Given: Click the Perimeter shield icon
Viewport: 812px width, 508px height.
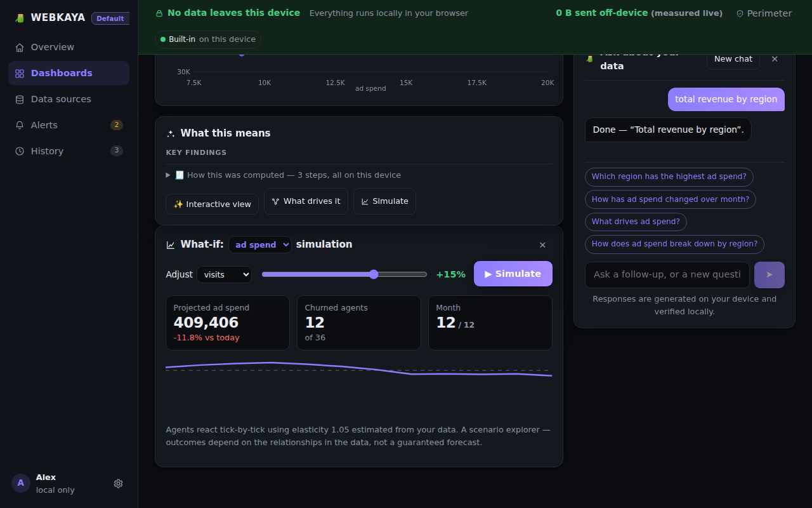Looking at the screenshot, I should (740, 13).
